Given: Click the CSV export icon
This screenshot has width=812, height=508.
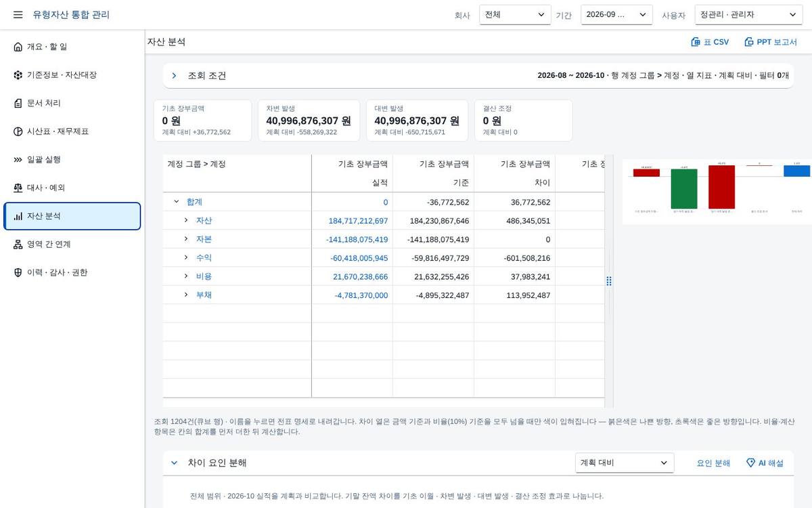Looking at the screenshot, I should pos(695,42).
